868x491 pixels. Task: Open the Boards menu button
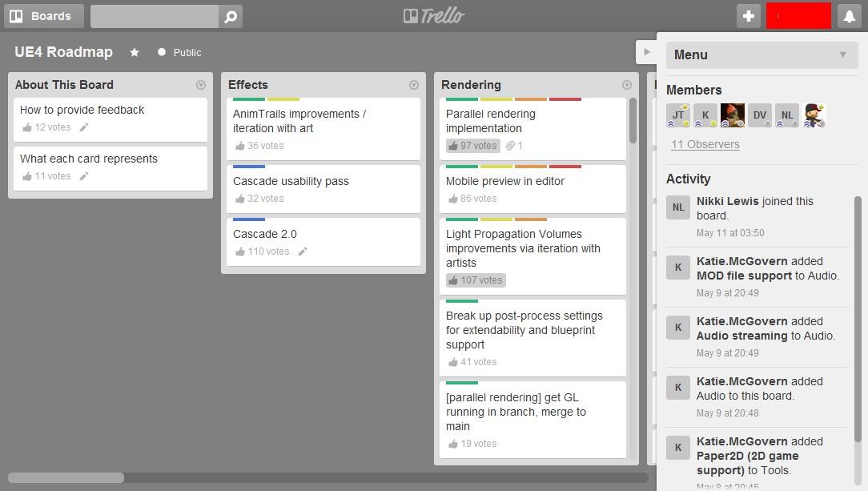coord(44,16)
